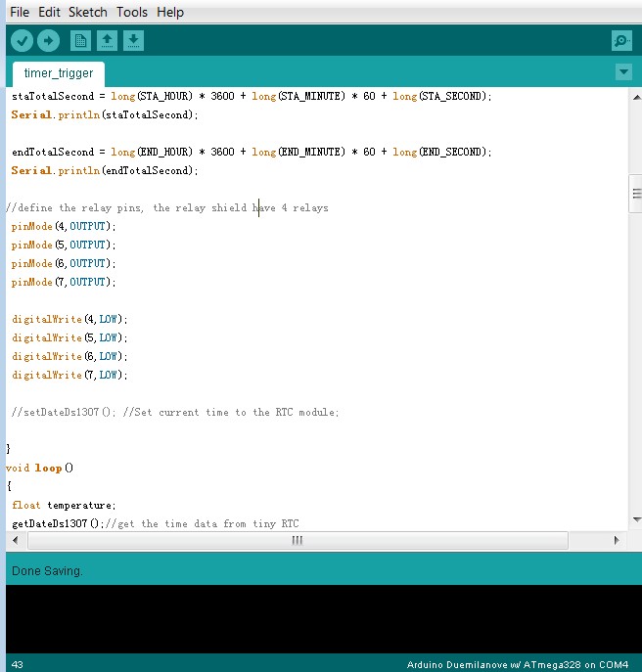Click the endTotalSecond assignment line
Image resolution: width=642 pixels, height=672 pixels.
252,153
